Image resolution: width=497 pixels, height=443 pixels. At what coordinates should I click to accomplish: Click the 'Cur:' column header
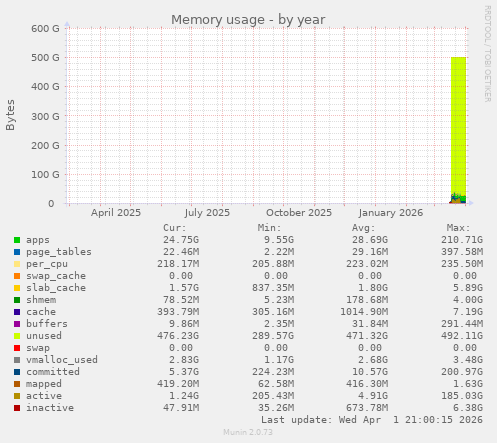[174, 228]
